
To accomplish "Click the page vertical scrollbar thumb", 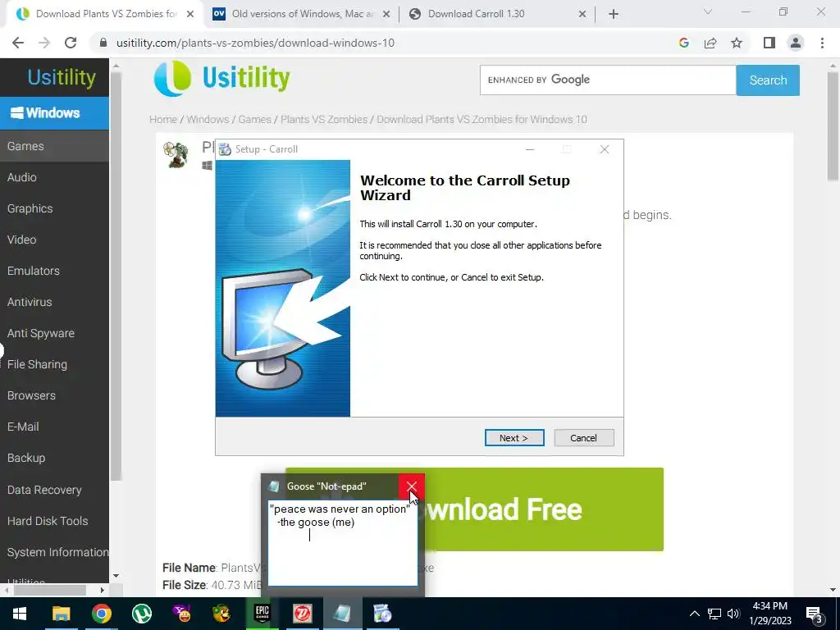I will (x=833, y=127).
